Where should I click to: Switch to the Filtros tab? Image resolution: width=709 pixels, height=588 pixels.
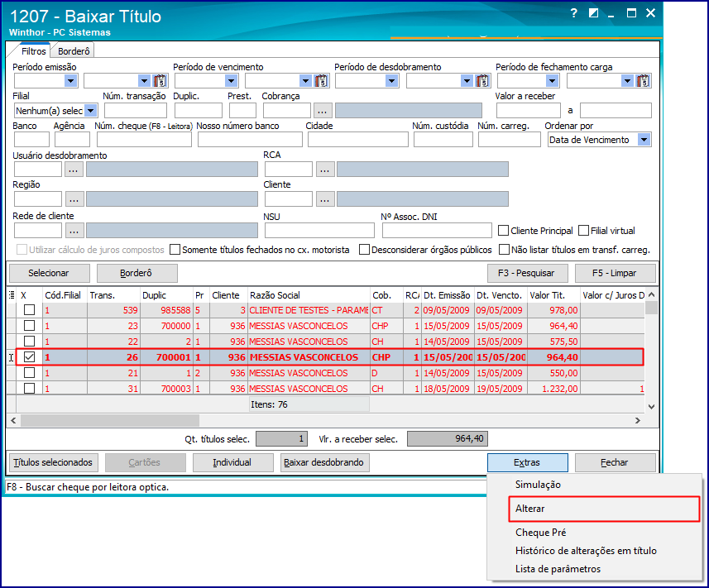[33, 51]
